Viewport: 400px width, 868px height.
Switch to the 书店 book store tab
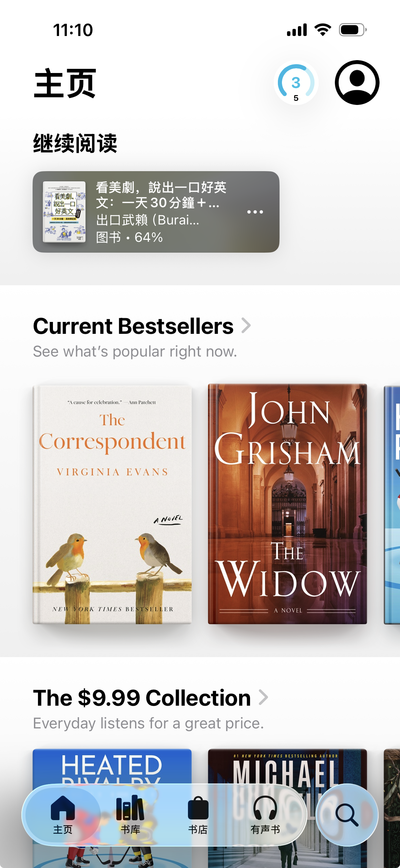(x=198, y=815)
